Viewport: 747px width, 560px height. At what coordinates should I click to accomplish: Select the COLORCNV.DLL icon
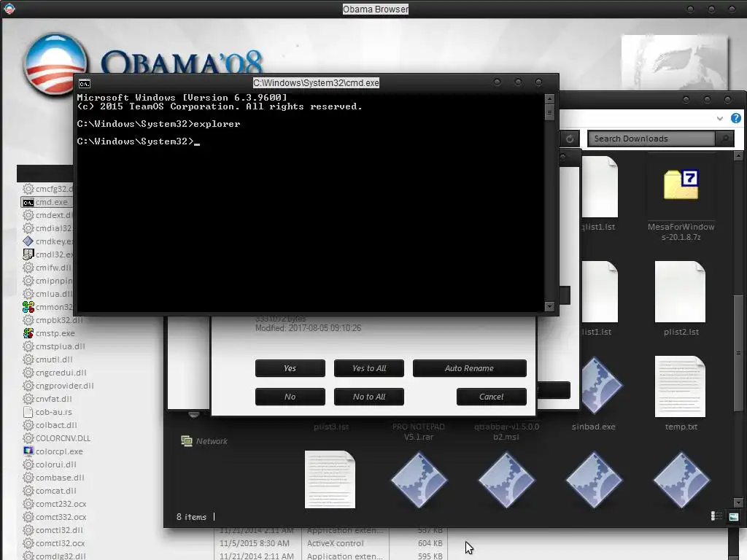point(28,438)
